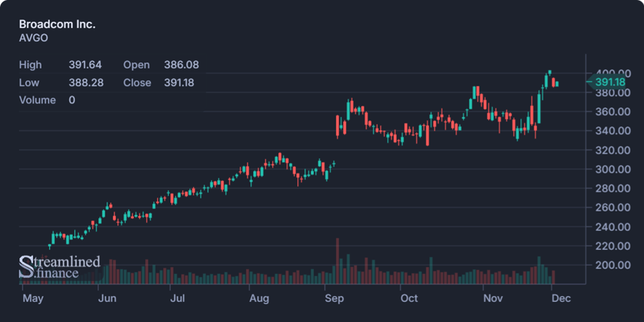
Task: Select the Open value 386.08
Action: 182,65
